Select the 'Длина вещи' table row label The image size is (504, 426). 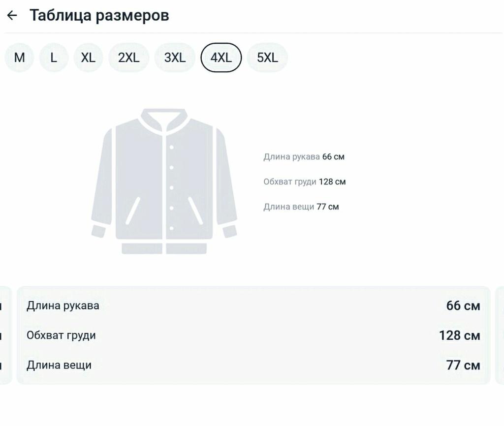click(x=59, y=365)
